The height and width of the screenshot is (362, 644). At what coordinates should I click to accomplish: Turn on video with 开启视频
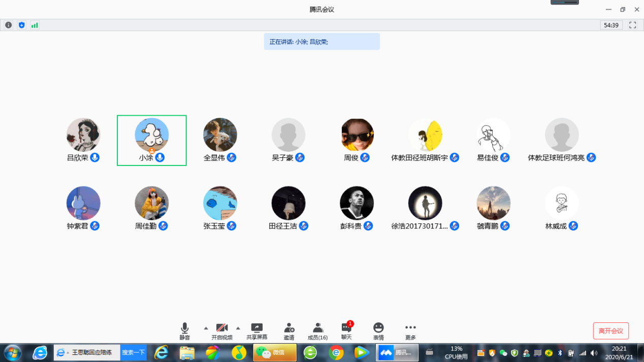point(222,331)
